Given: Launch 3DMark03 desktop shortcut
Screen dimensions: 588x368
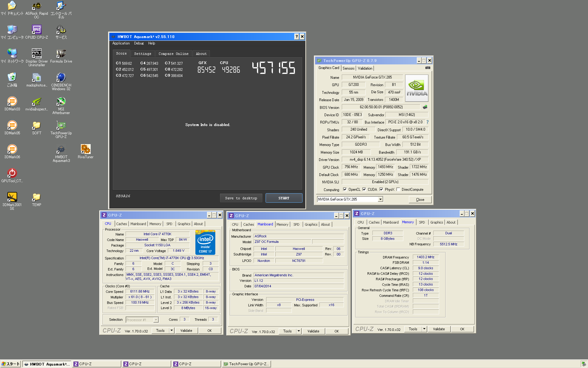Looking at the screenshot, I should click(x=12, y=104).
